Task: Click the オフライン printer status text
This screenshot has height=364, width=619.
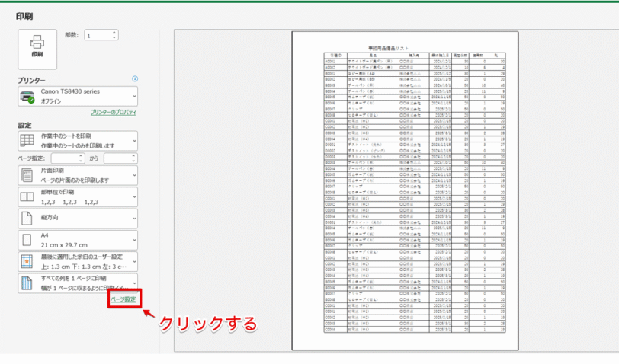Action: (x=51, y=101)
